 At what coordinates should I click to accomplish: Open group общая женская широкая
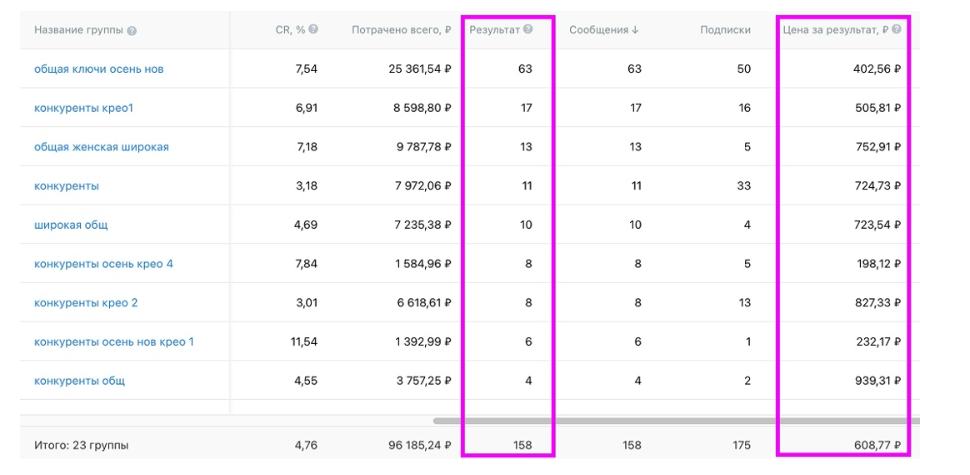(x=101, y=147)
